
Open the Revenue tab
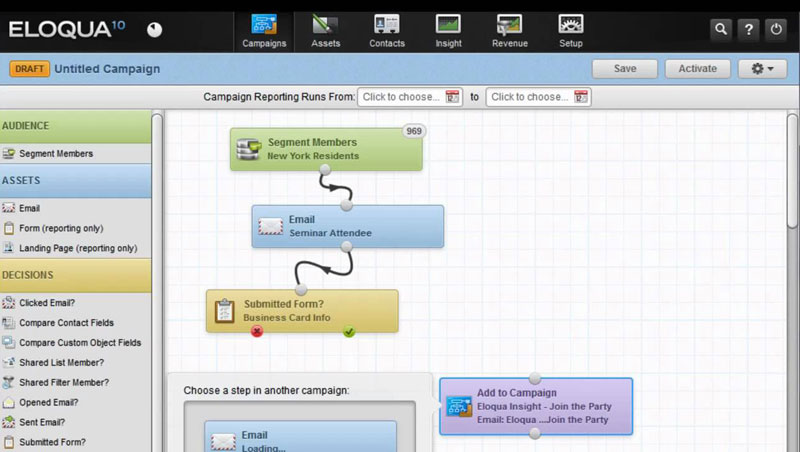tap(510, 32)
